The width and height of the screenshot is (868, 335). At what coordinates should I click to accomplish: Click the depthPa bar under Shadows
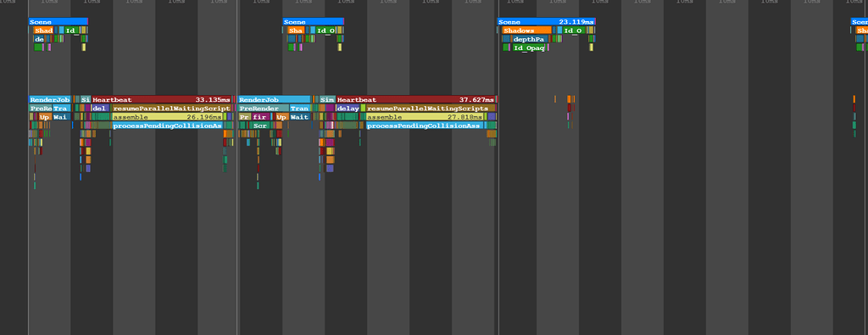530,39
